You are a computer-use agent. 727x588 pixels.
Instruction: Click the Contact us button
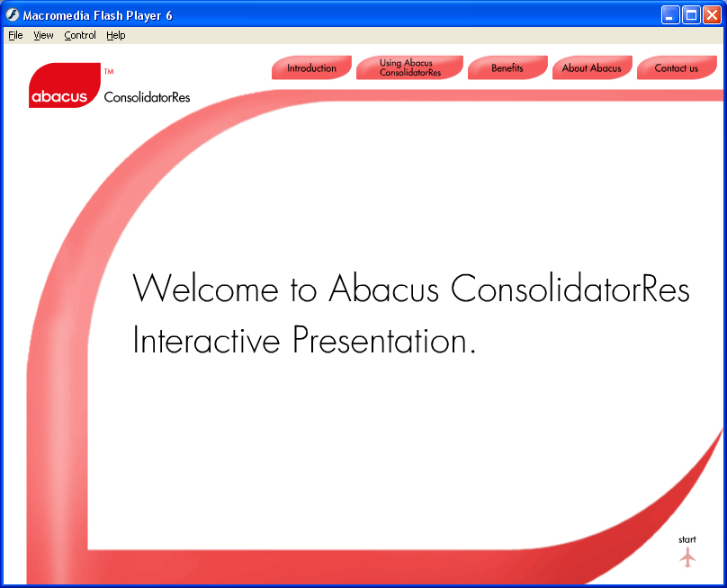677,67
